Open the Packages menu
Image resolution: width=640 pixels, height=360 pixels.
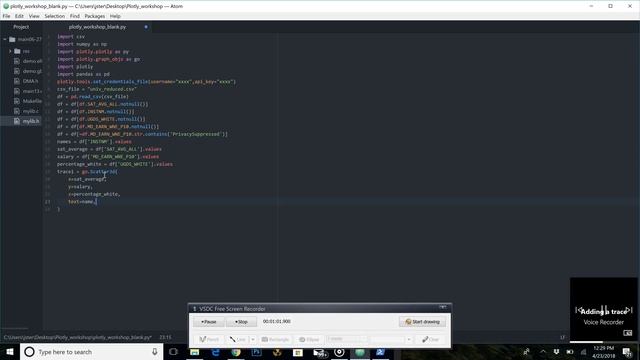pos(95,16)
